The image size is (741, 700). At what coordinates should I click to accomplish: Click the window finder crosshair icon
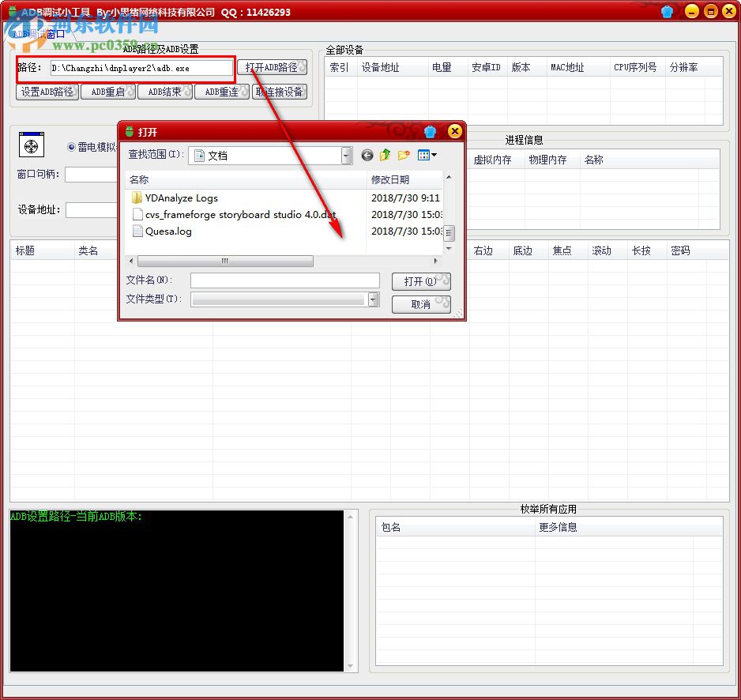point(31,145)
